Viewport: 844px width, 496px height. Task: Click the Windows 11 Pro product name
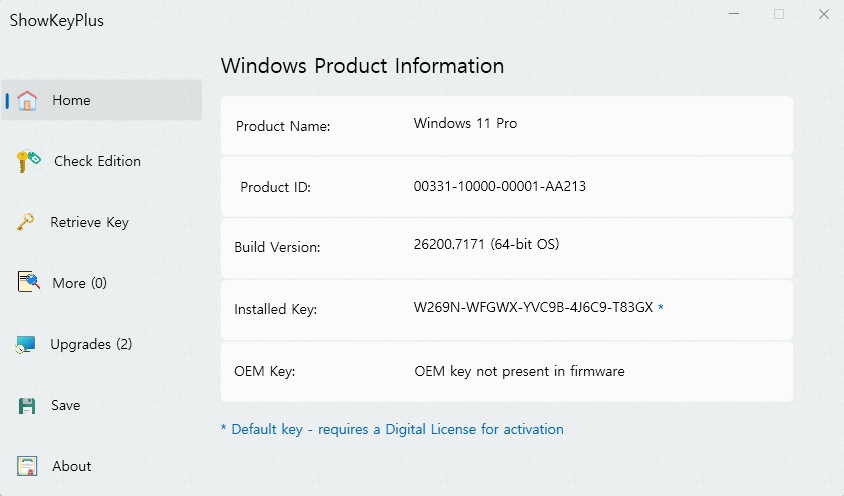465,123
